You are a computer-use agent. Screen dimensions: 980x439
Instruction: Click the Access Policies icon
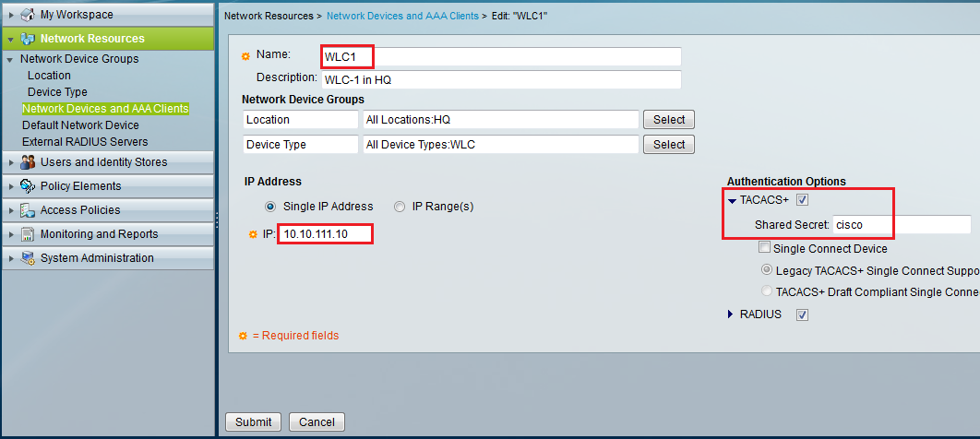27,210
